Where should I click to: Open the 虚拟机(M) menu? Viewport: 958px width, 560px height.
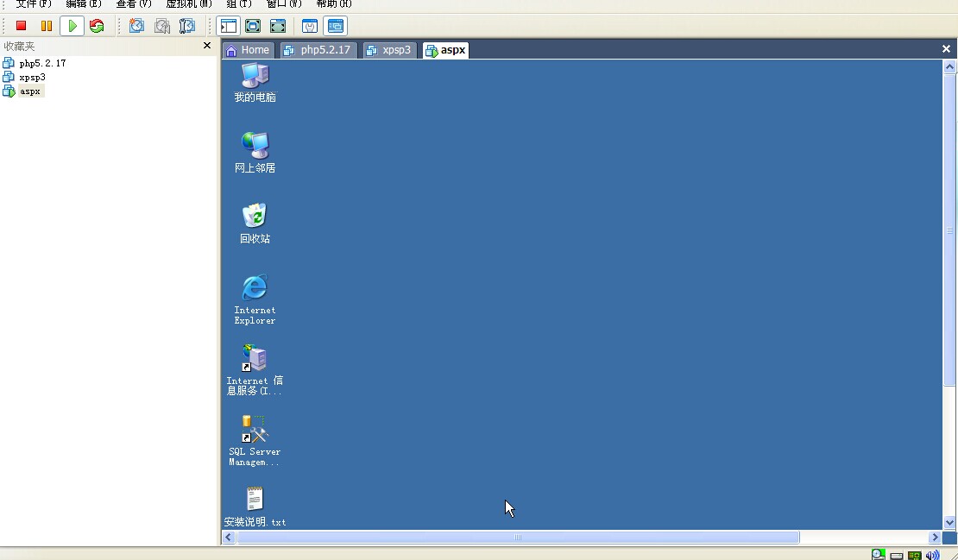(x=188, y=4)
